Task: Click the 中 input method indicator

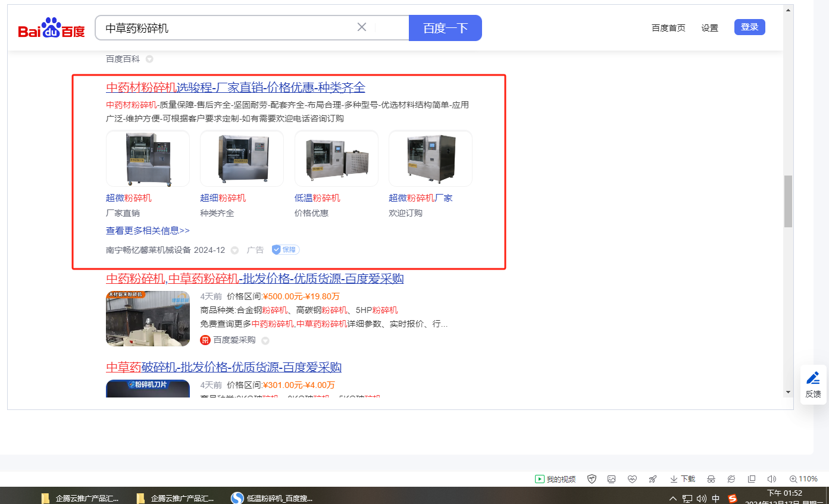Action: tap(716, 499)
